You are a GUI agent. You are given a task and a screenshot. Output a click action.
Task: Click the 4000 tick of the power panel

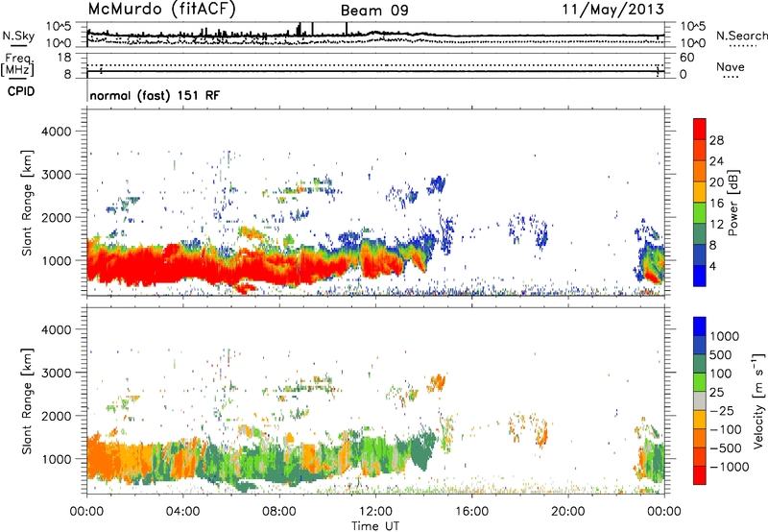(x=56, y=132)
